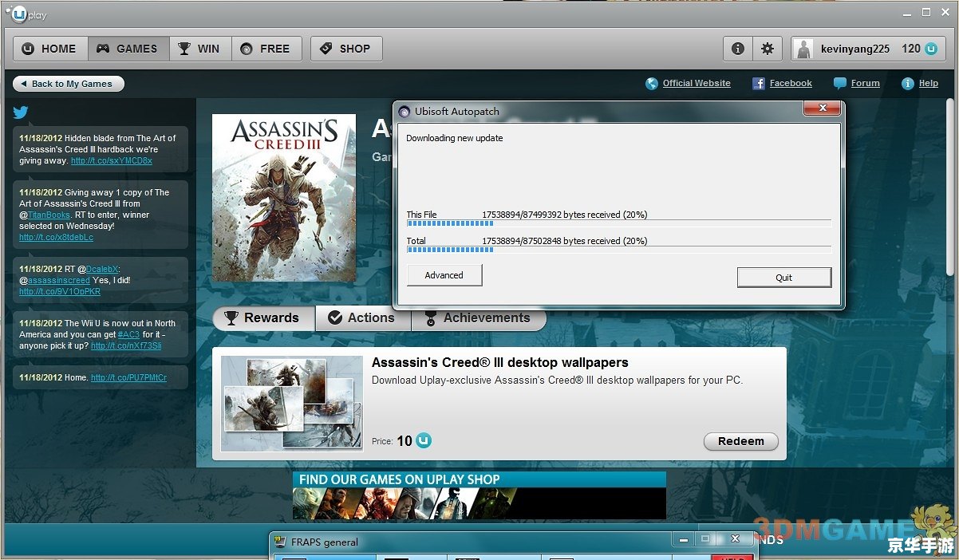This screenshot has width=959, height=560.
Task: Open the HOME tab
Action: tap(51, 49)
